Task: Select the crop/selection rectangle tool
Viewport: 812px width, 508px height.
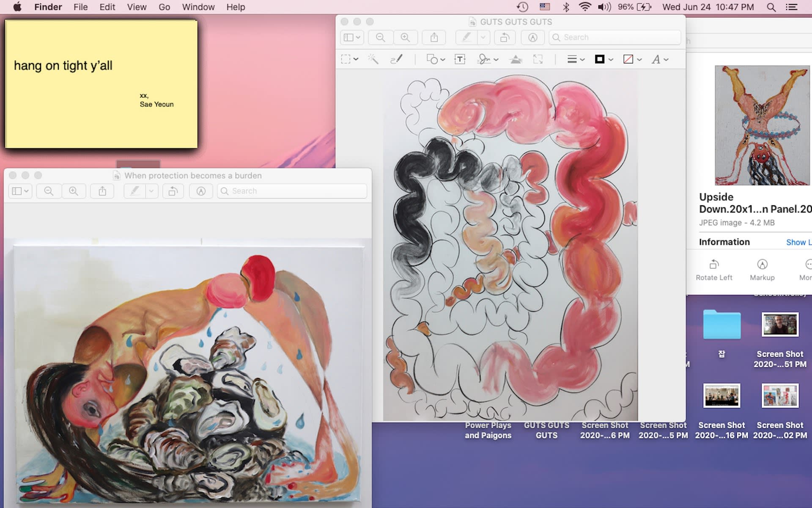Action: 346,58
